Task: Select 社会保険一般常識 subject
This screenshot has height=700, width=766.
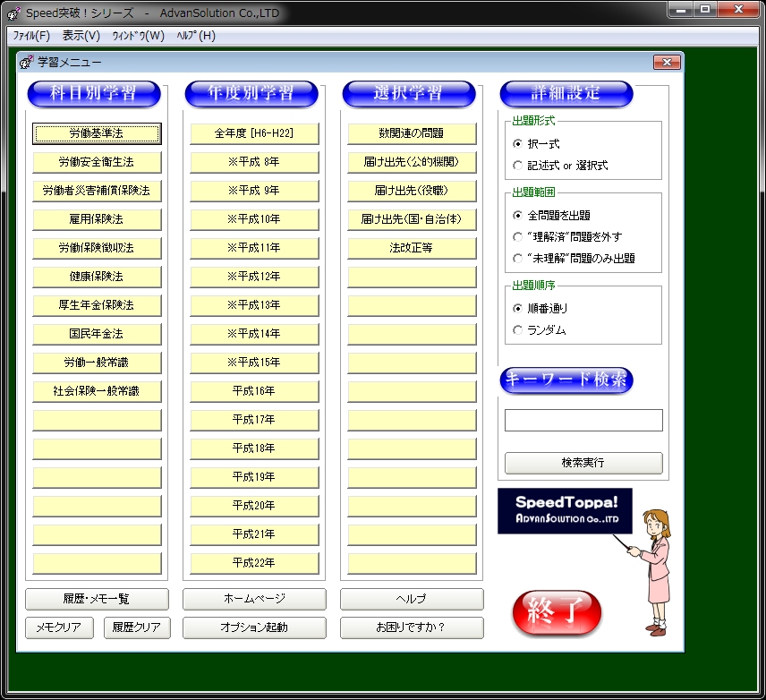Action: pyautogui.click(x=97, y=391)
